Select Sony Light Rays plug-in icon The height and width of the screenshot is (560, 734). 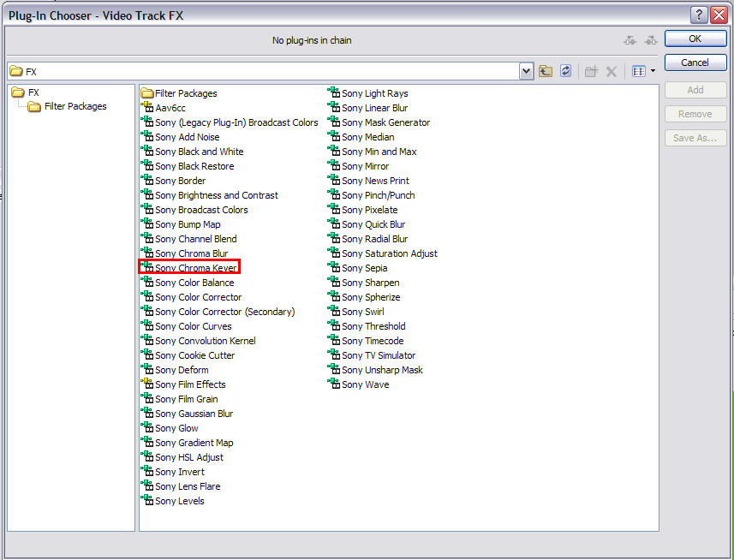coord(334,92)
